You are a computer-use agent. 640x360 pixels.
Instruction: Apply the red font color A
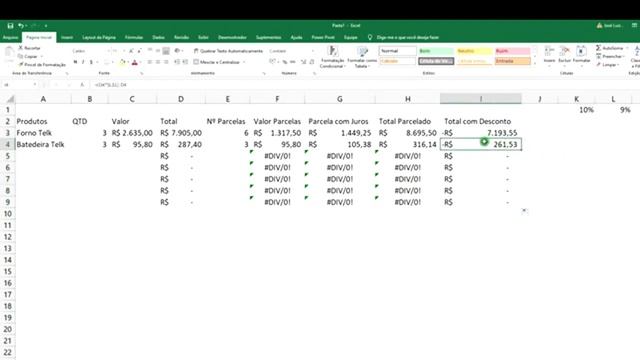135,62
